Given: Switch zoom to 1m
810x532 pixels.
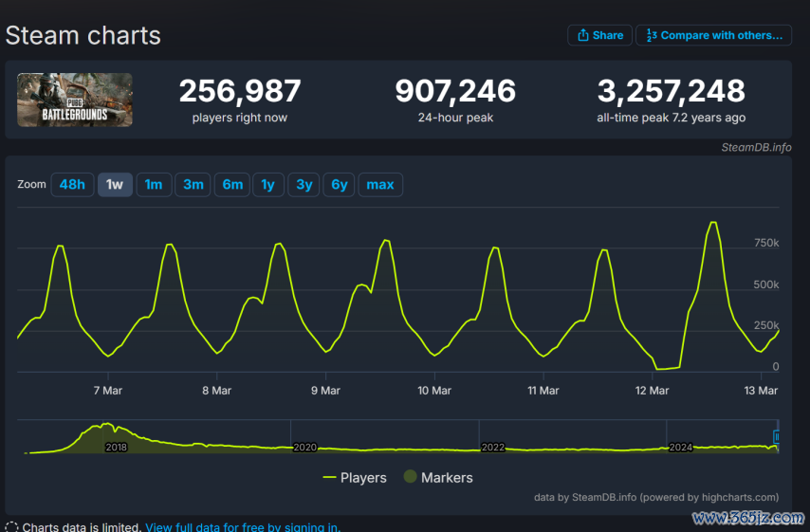Looking at the screenshot, I should pyautogui.click(x=154, y=184).
